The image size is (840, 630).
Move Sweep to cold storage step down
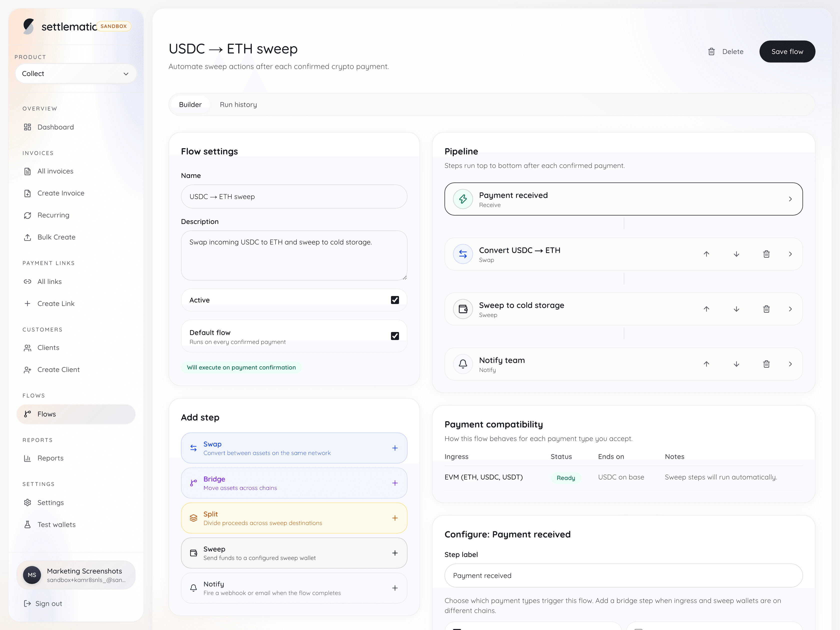coord(736,309)
